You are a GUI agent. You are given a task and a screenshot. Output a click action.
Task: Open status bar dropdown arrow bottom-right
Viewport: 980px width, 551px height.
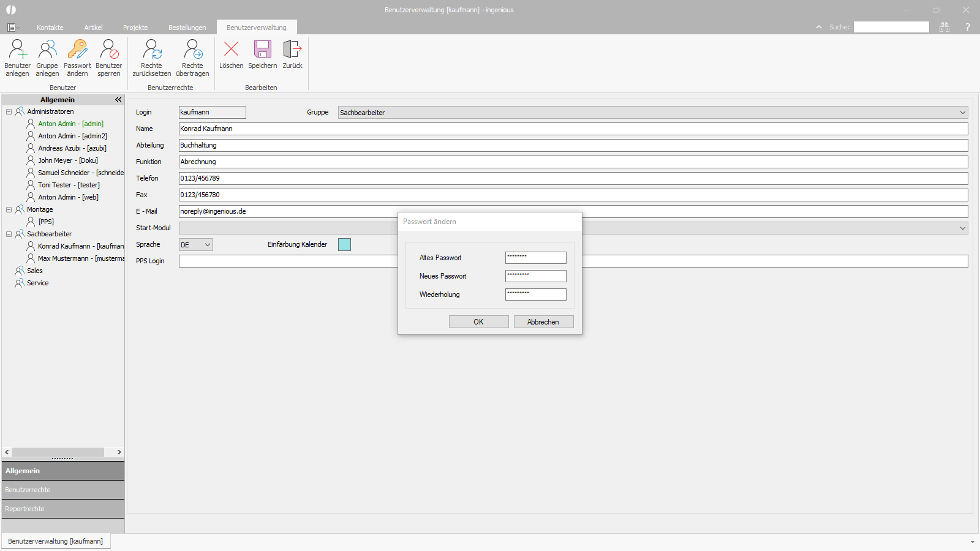point(973,542)
